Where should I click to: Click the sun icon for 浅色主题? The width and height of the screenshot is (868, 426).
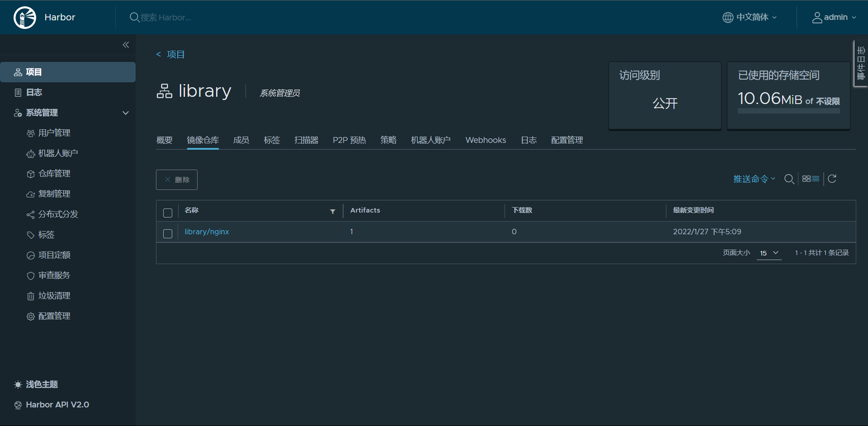[18, 384]
